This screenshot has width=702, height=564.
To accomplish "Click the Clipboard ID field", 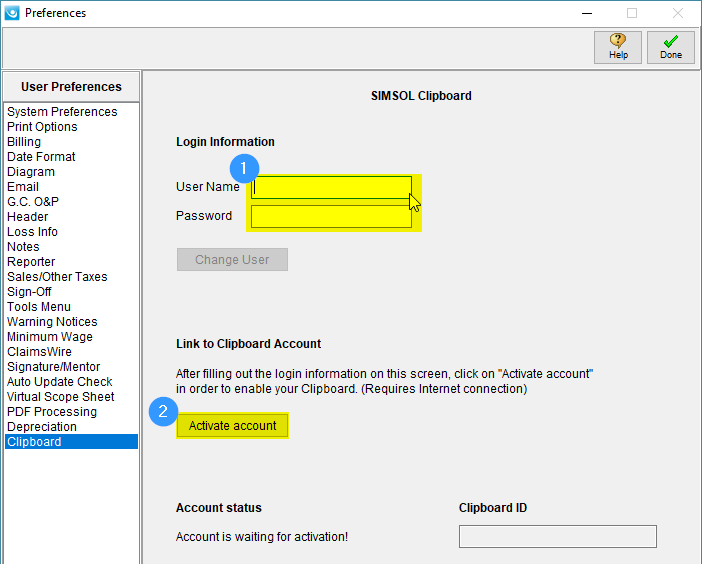I will point(557,536).
